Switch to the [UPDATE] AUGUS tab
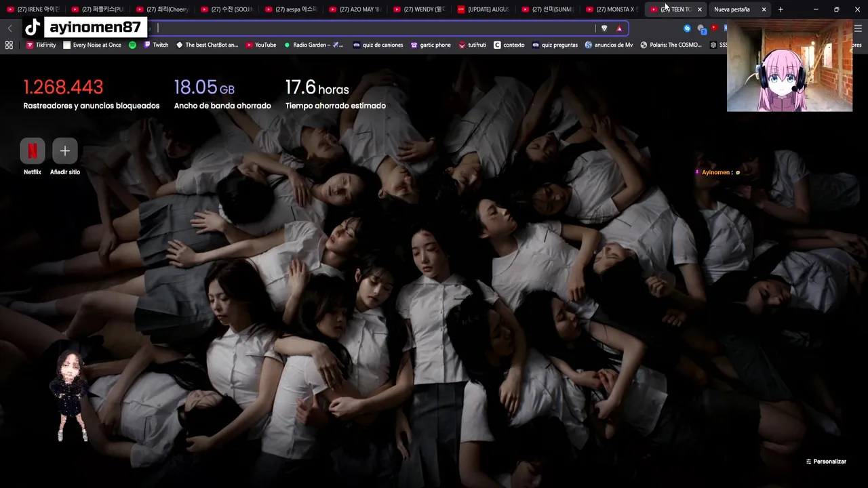 pyautogui.click(x=484, y=9)
